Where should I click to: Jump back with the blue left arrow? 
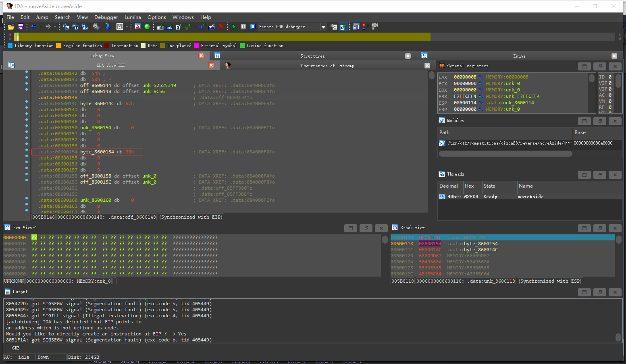(34, 27)
